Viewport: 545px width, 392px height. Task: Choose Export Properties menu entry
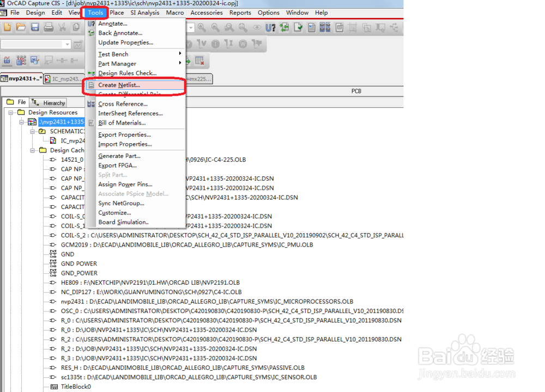[136, 134]
